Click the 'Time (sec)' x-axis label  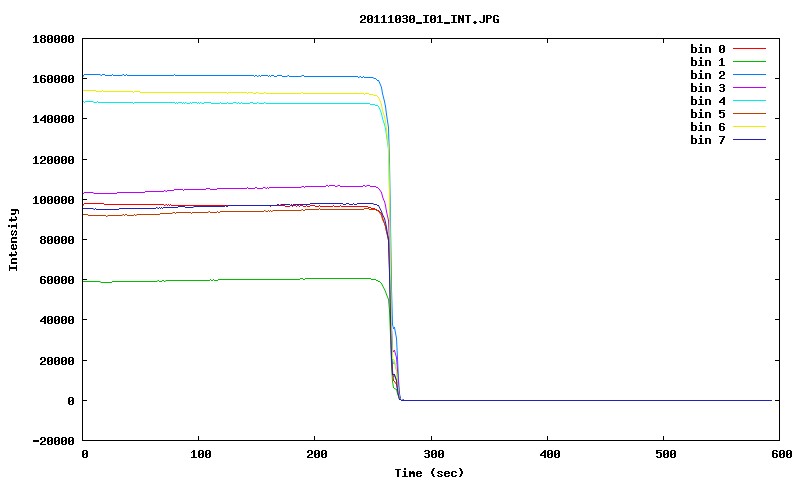(429, 473)
